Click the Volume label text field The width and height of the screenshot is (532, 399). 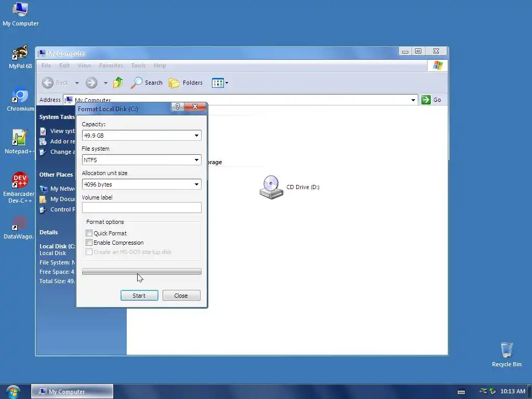tap(141, 208)
